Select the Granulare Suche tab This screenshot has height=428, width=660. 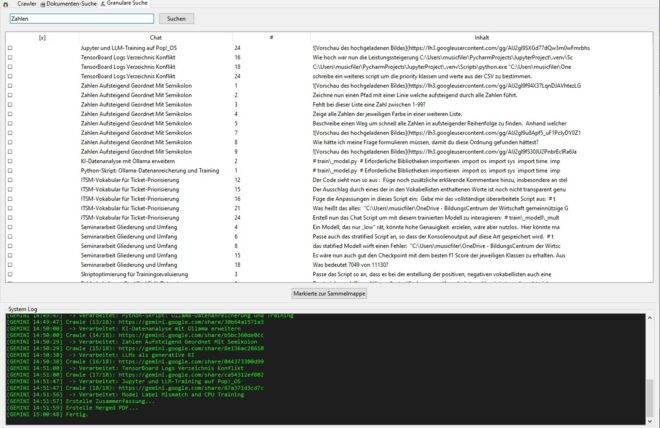coord(129,4)
